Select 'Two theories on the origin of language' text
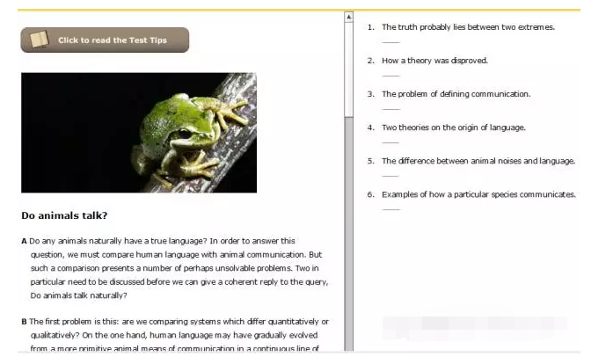This screenshot has width=613, height=364. pyautogui.click(x=453, y=127)
